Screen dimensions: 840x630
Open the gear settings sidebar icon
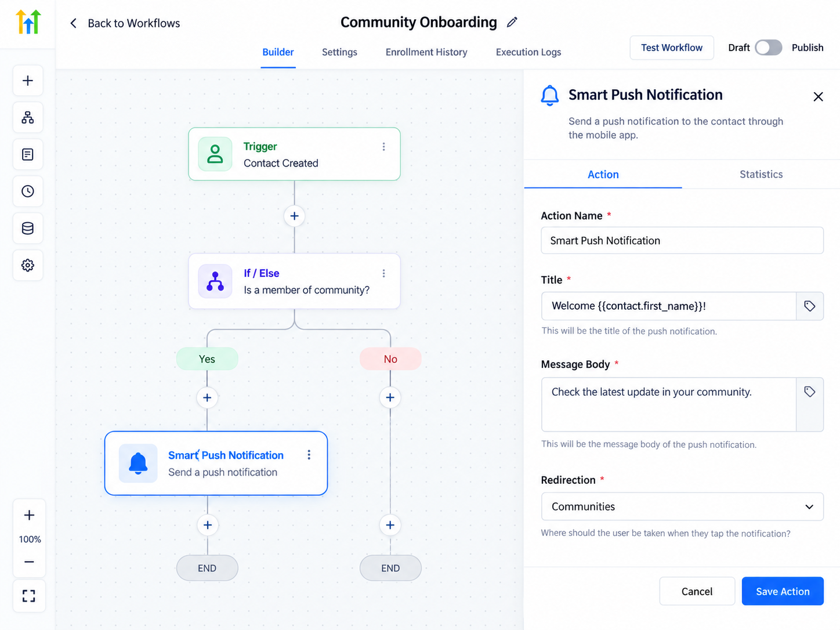pyautogui.click(x=28, y=265)
